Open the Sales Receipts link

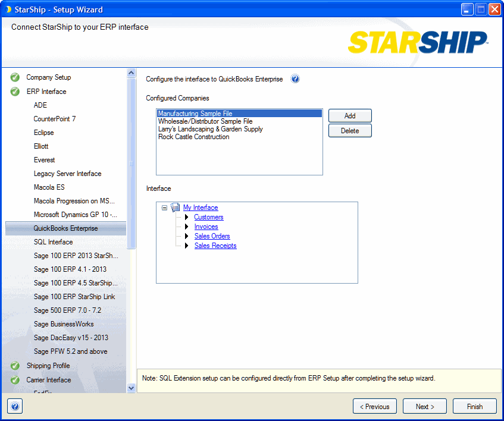[215, 246]
